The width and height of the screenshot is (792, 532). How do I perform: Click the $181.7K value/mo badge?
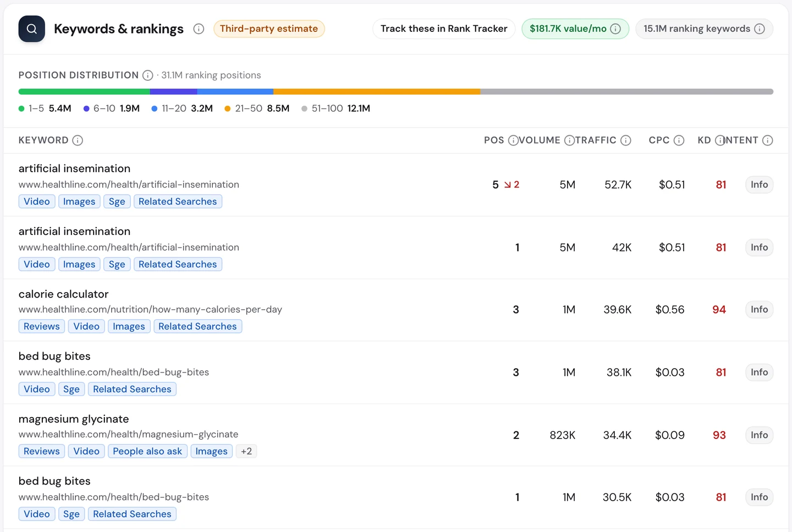[575, 29]
